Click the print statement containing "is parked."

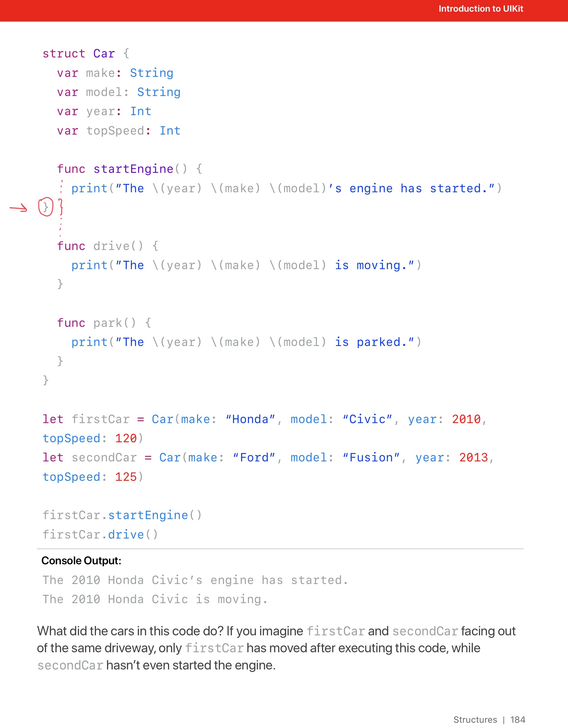point(246,342)
